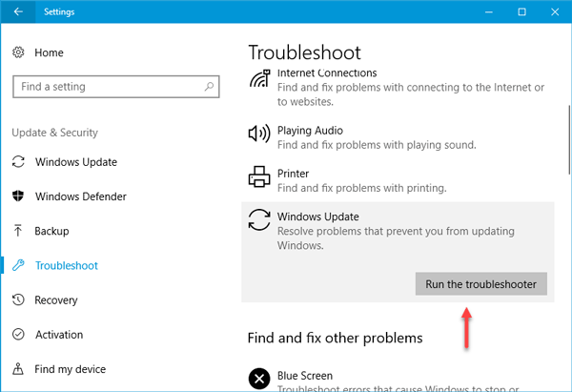Click the Home gear icon
Screen dimensions: 572x392
point(19,52)
